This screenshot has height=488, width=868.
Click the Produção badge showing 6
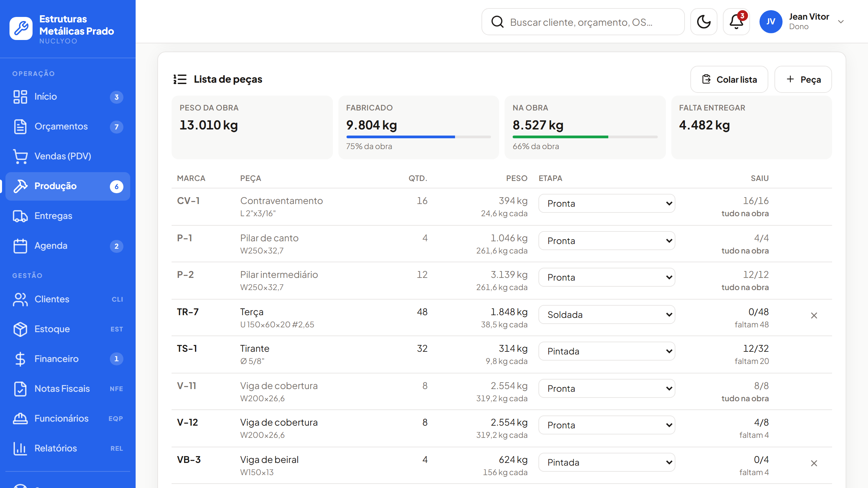(116, 186)
